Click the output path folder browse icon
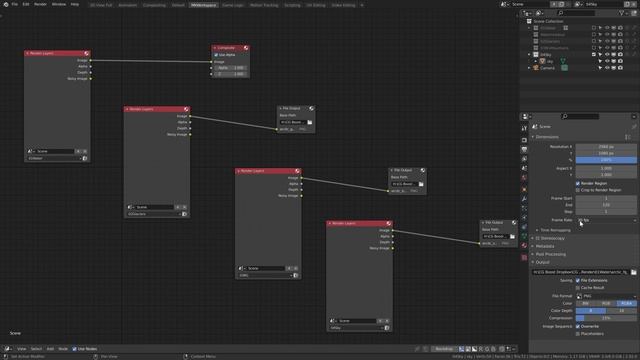Viewport: 640px width, 360px height. pyautogui.click(x=633, y=272)
